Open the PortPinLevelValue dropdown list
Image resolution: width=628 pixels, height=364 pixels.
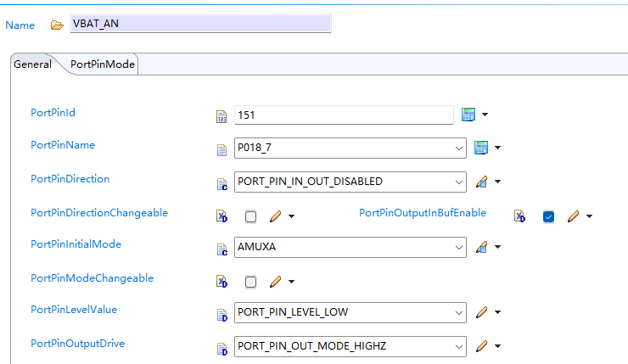[350, 312]
